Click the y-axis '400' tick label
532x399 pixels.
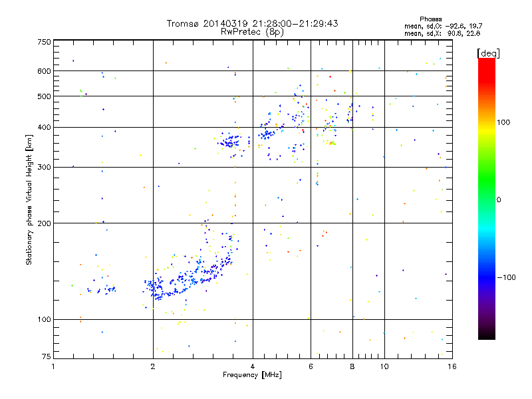(x=44, y=128)
